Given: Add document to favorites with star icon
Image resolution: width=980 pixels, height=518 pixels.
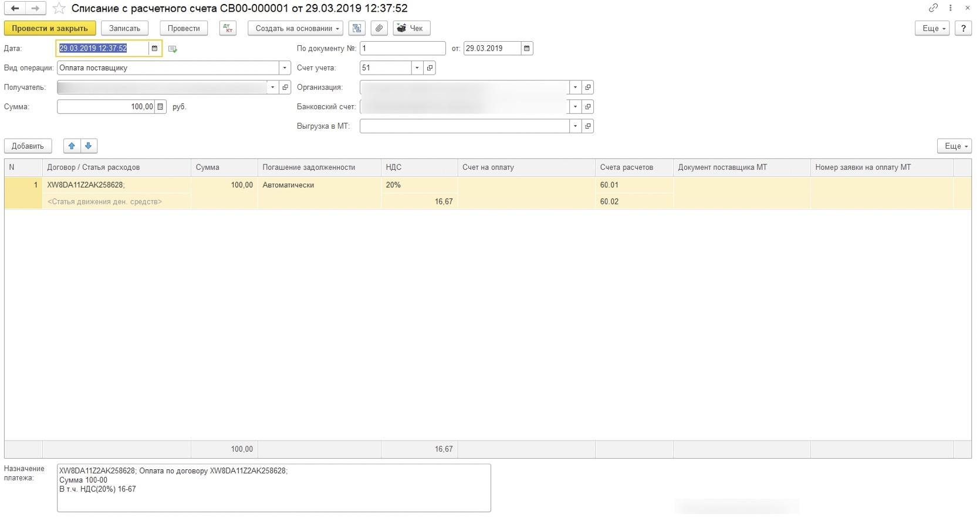Looking at the screenshot, I should tap(59, 8).
